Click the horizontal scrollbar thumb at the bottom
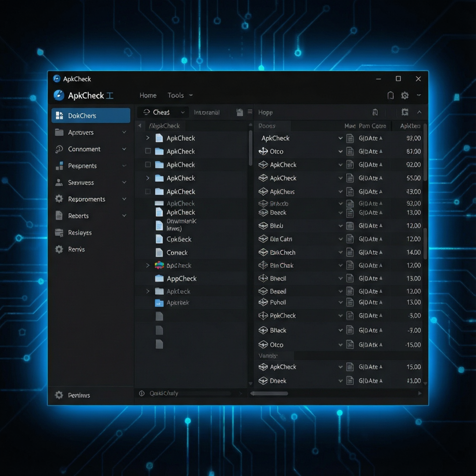 270,393
